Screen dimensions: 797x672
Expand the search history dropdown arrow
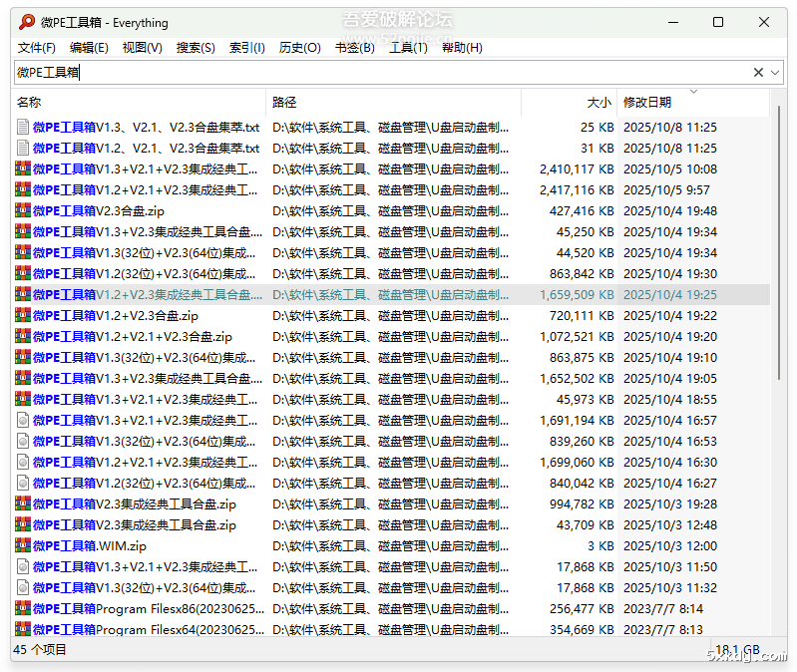click(x=775, y=73)
